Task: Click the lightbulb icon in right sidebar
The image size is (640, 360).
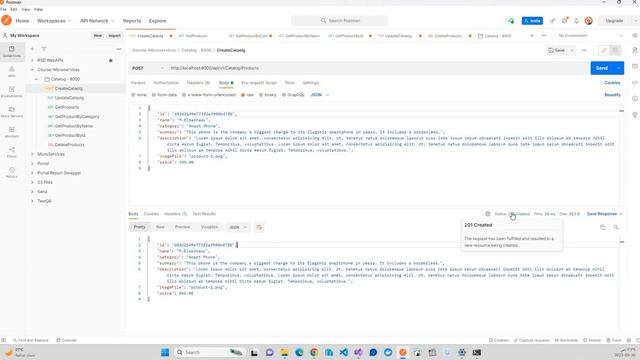Action: point(635,115)
